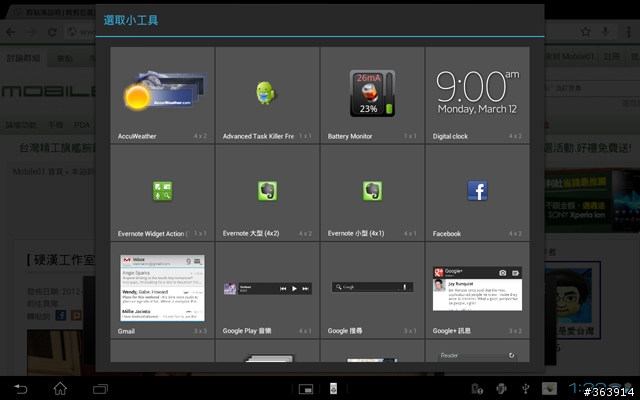Tap the Android home button
640x400 pixels.
click(60, 389)
